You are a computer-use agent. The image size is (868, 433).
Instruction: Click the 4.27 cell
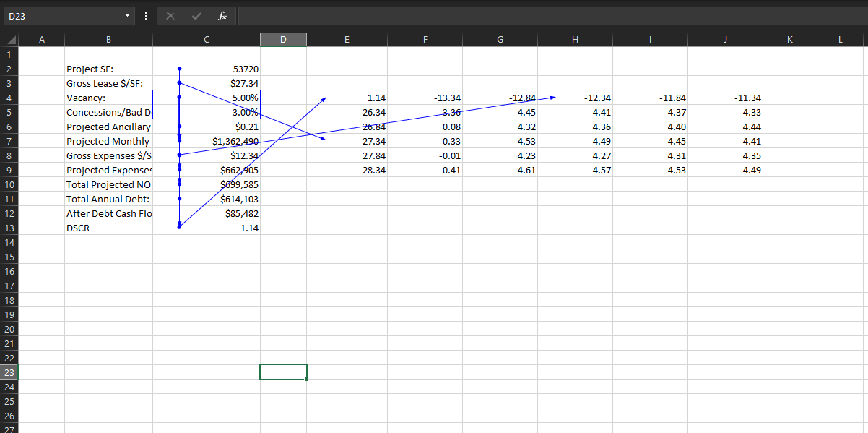pyautogui.click(x=575, y=155)
